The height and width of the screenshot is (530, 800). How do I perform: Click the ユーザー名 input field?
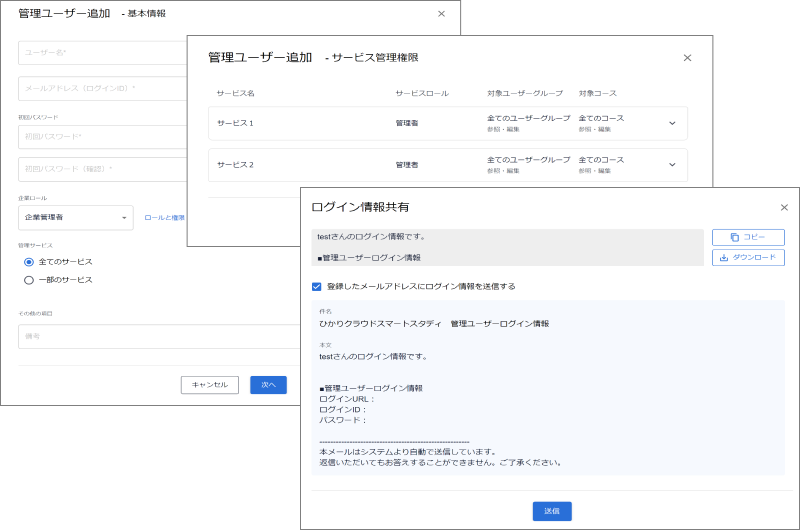(100, 52)
